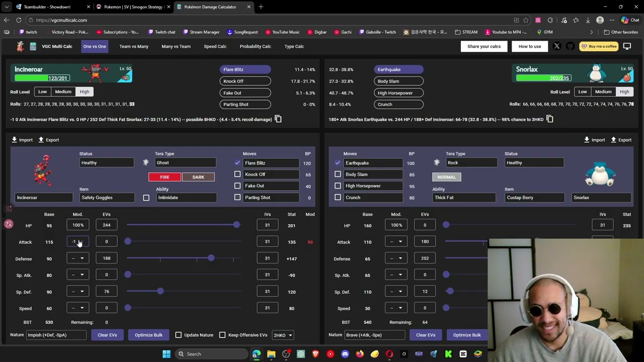
Task: Tick the Body Slam move checkbox
Action: click(x=338, y=174)
